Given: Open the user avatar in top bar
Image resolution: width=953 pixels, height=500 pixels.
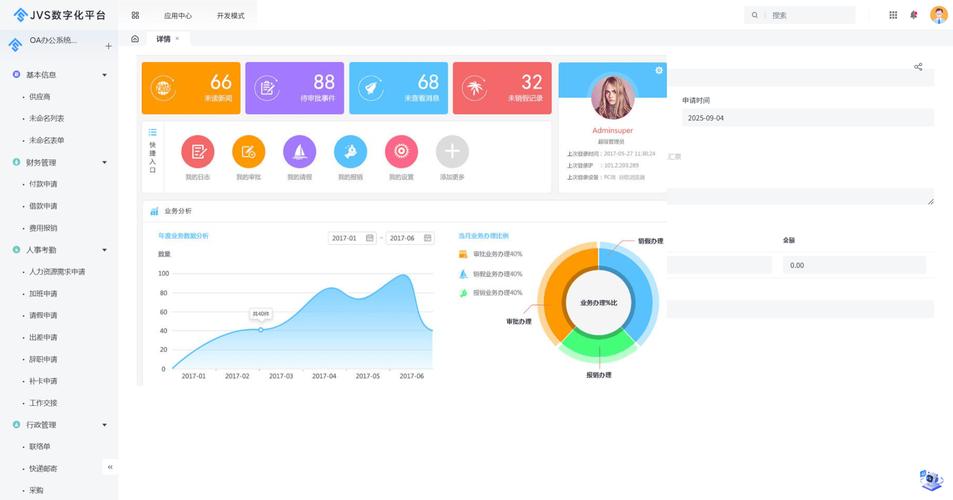Looking at the screenshot, I should [x=938, y=15].
